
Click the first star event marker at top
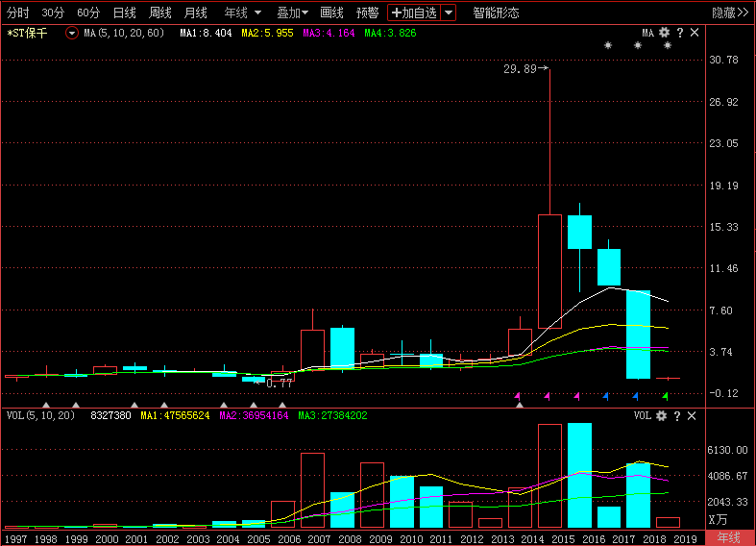tap(607, 45)
